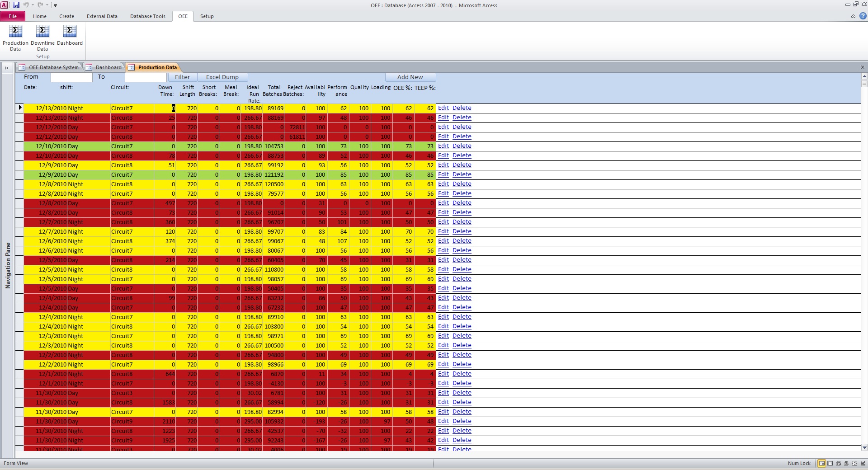The height and width of the screenshot is (470, 868).
Task: Switch to Datasheet View in status bar
Action: [x=830, y=463]
